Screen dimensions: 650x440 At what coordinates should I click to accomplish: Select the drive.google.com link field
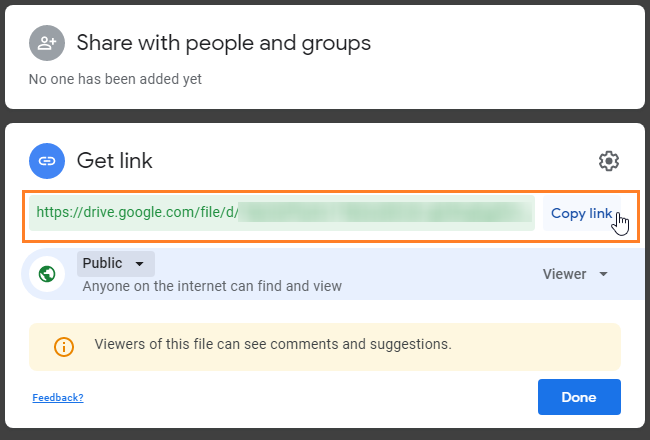point(281,213)
